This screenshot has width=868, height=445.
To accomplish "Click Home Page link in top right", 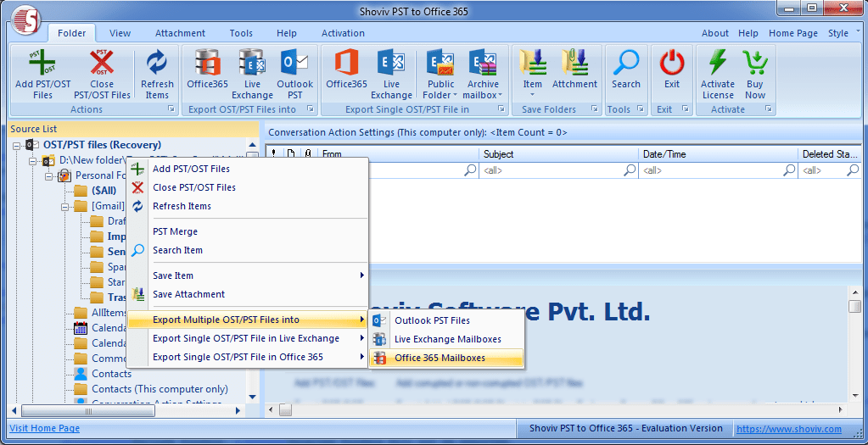I will tap(793, 33).
